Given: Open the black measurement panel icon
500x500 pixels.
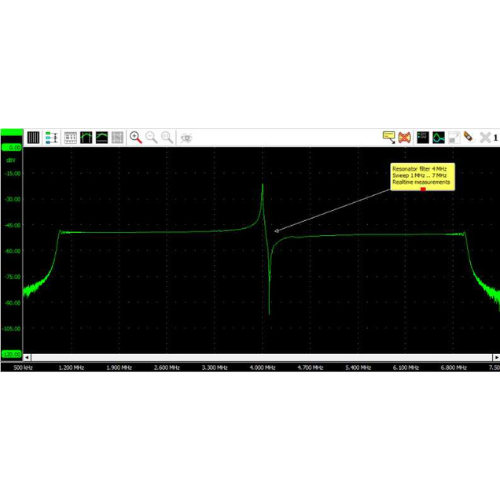Looking at the screenshot, I should 423,137.
